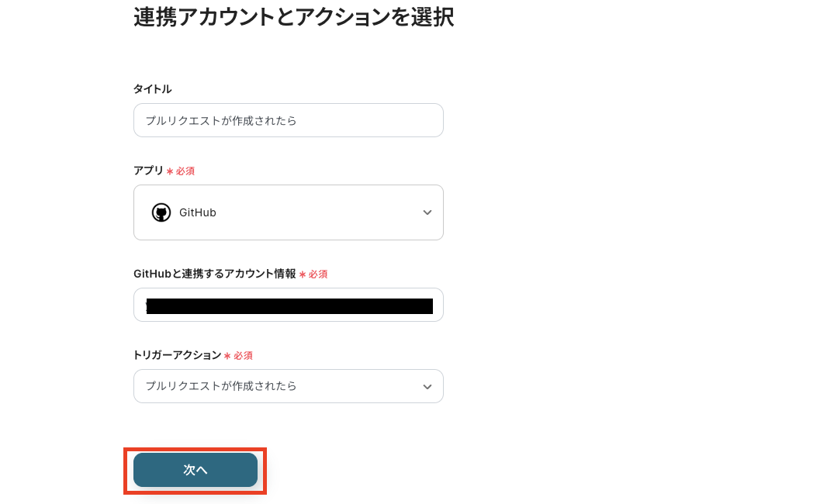Viewport: 827px width, 504px height.
Task: Click the GitHubと連携するアカウント情報 label
Action: pyautogui.click(x=214, y=274)
